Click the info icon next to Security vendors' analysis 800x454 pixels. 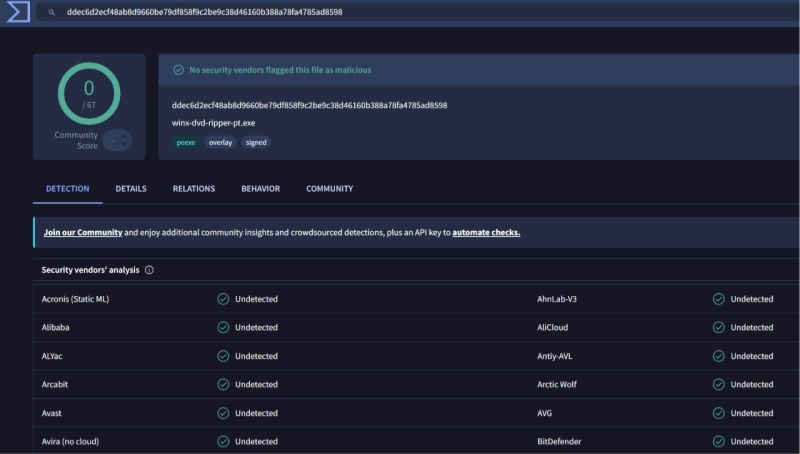pos(149,270)
